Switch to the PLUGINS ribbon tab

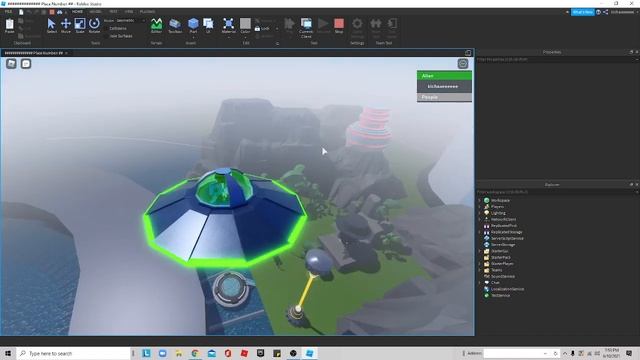click(147, 12)
